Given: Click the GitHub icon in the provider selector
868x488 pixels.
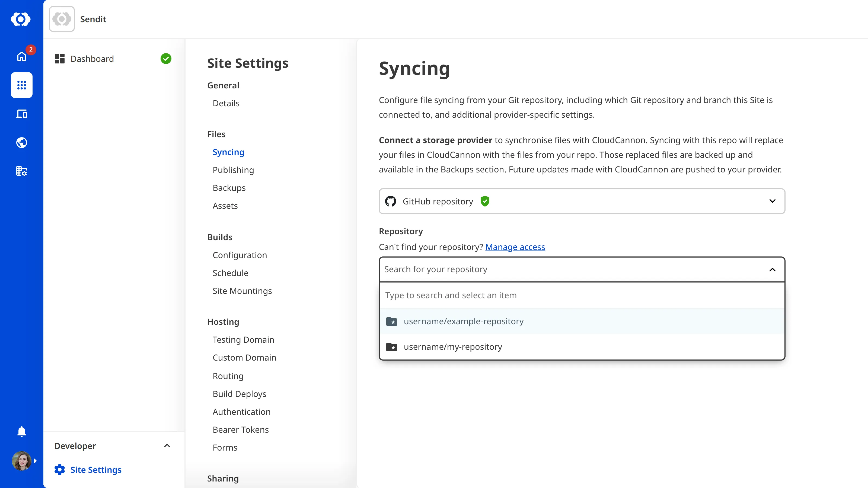Looking at the screenshot, I should pyautogui.click(x=391, y=201).
